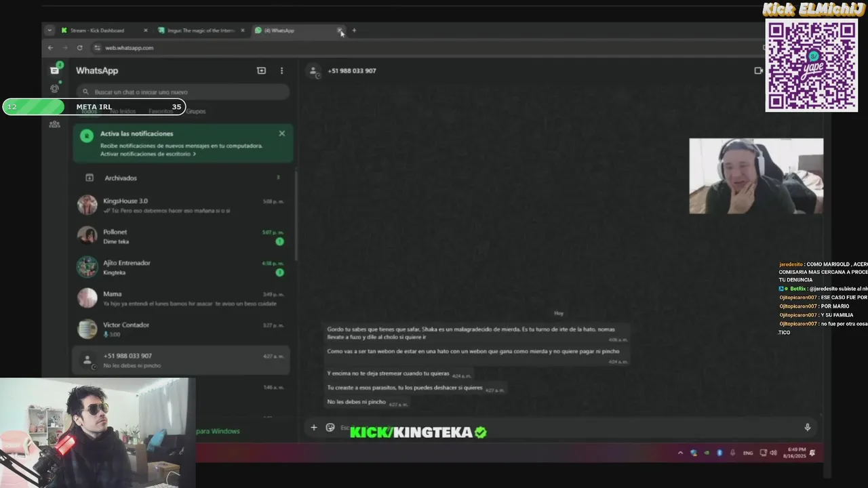The width and height of the screenshot is (868, 488).
Task: Click the search chat input field
Action: tap(182, 91)
